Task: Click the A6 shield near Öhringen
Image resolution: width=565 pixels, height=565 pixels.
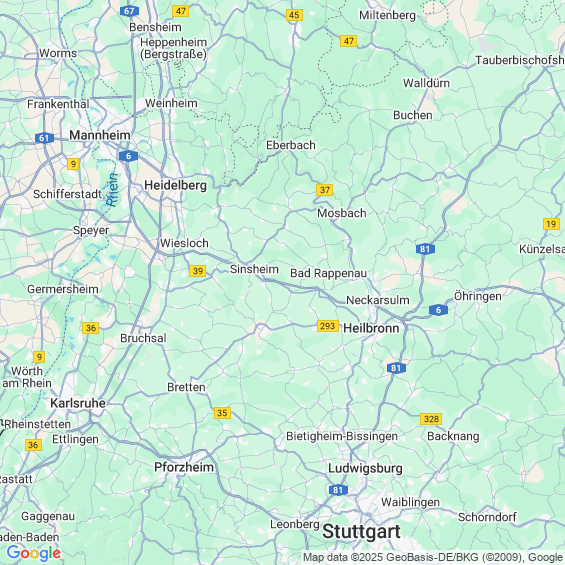Action: [438, 310]
